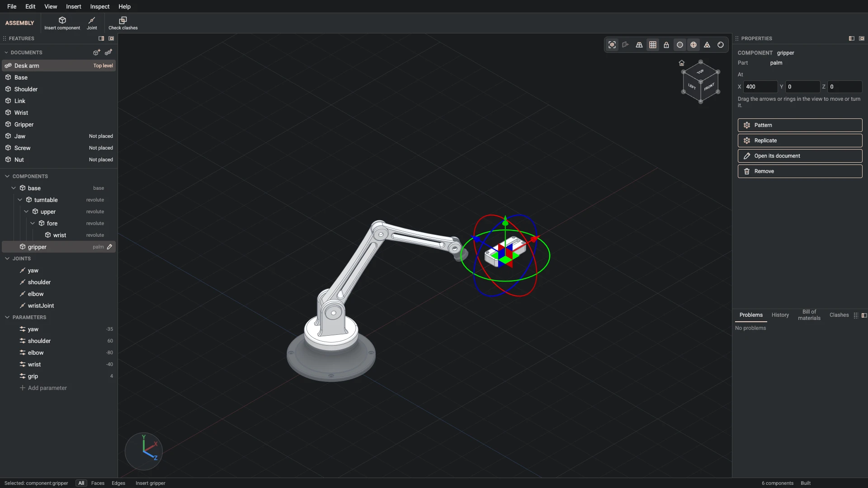This screenshot has width=868, height=488.
Task: Toggle the grid display button
Action: point(653,45)
